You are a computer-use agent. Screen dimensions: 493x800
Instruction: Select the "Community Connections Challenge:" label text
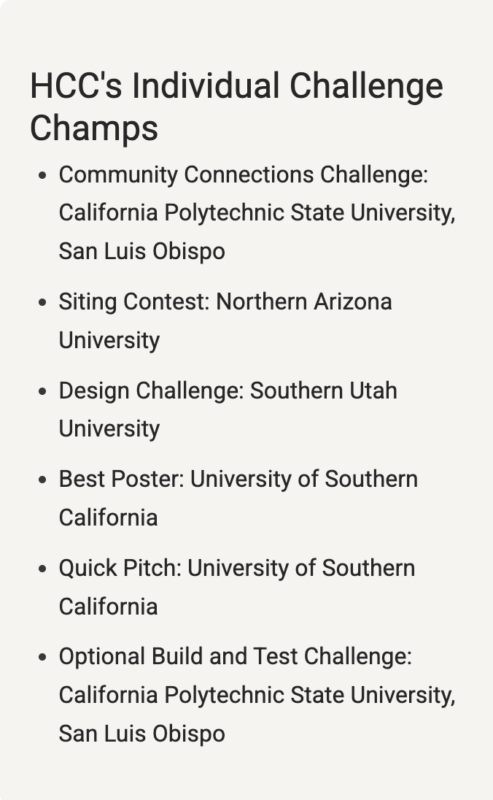[243, 175]
